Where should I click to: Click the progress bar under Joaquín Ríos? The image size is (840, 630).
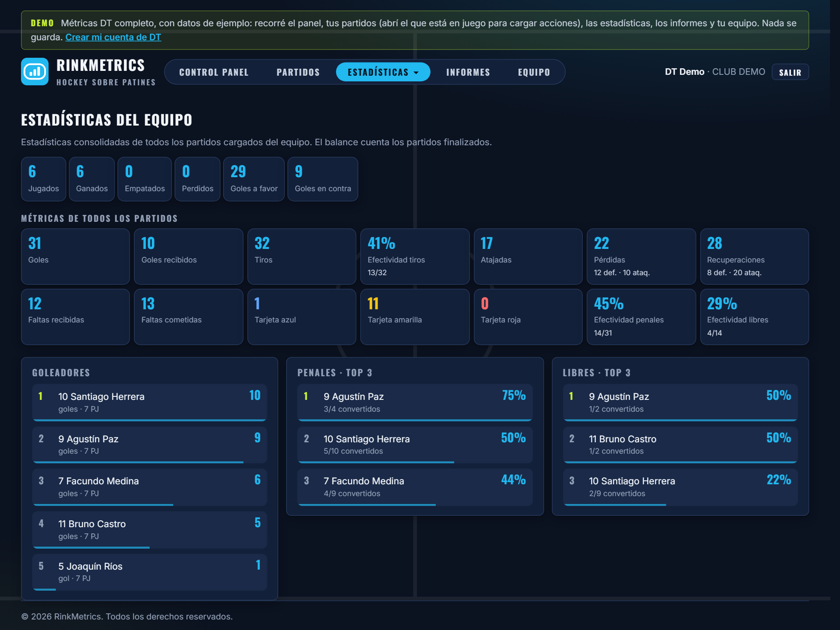tap(45, 589)
